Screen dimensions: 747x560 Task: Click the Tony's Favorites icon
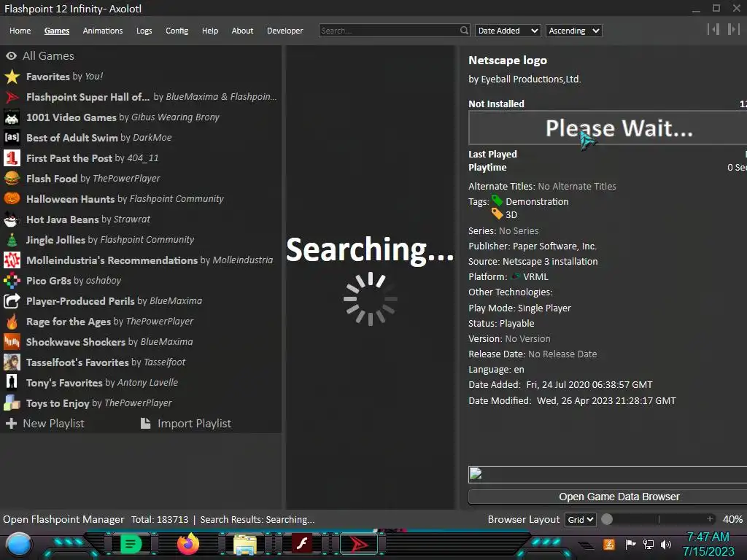tap(12, 382)
